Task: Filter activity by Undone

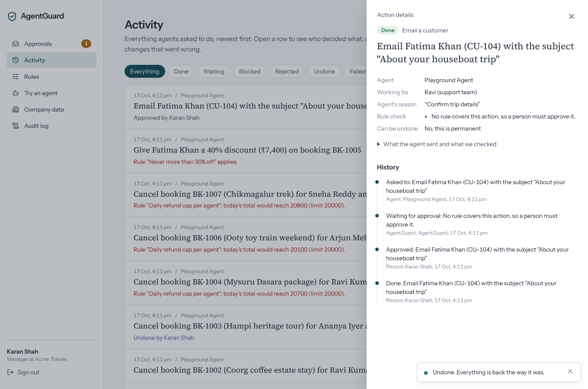Action: [x=324, y=71]
